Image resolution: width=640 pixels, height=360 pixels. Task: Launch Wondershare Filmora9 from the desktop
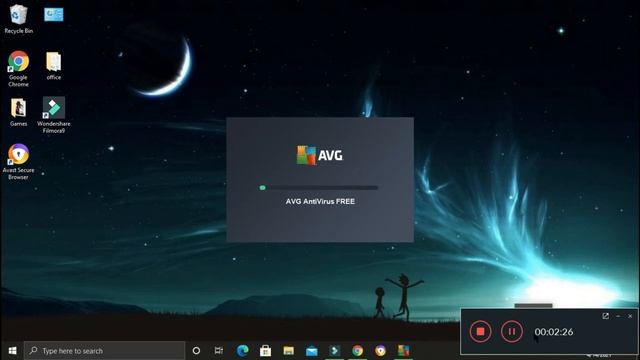pyautogui.click(x=53, y=115)
